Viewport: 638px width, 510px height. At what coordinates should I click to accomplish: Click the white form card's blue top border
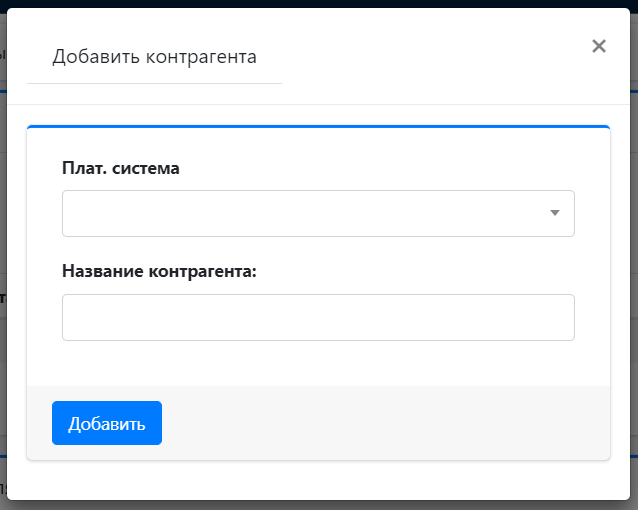tap(318, 127)
